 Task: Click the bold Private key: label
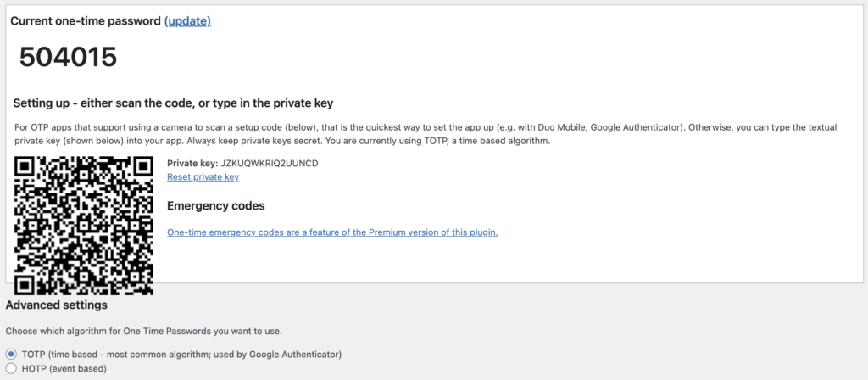(x=192, y=164)
